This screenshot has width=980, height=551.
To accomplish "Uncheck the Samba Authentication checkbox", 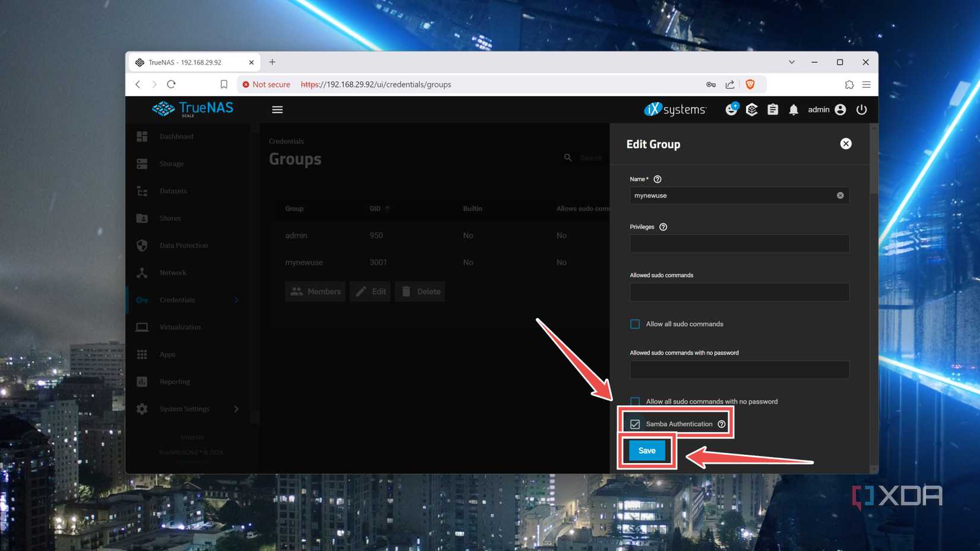I will point(635,424).
